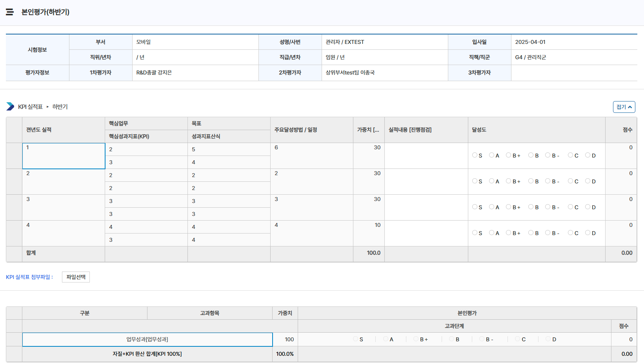
Task: Select grade B- for KPI row 3
Action: [548, 207]
